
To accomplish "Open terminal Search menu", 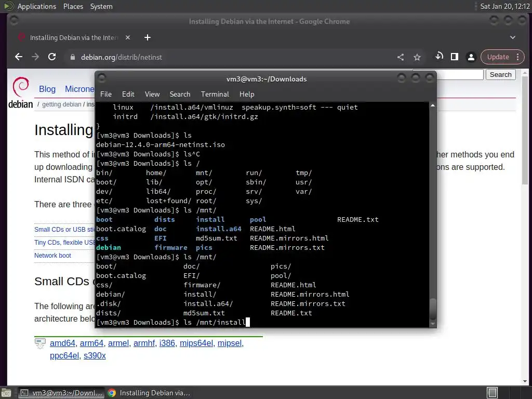I will (x=180, y=94).
